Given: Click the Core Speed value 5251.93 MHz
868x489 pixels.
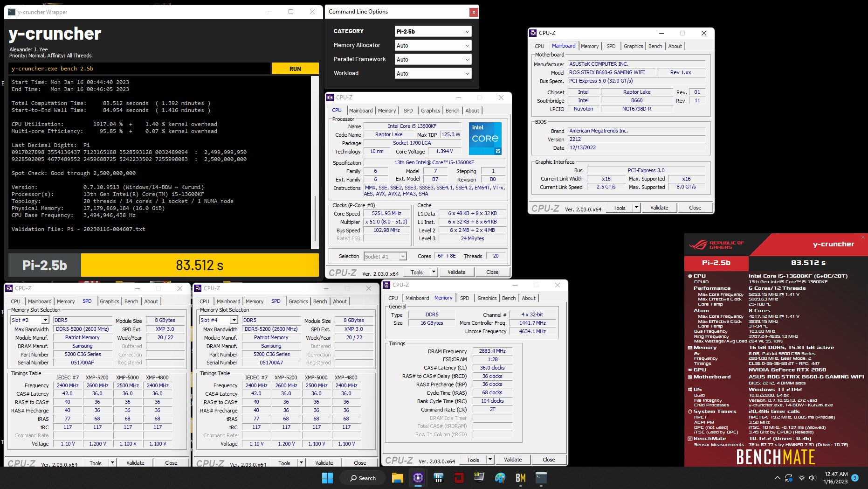Looking at the screenshot, I should (x=386, y=214).
